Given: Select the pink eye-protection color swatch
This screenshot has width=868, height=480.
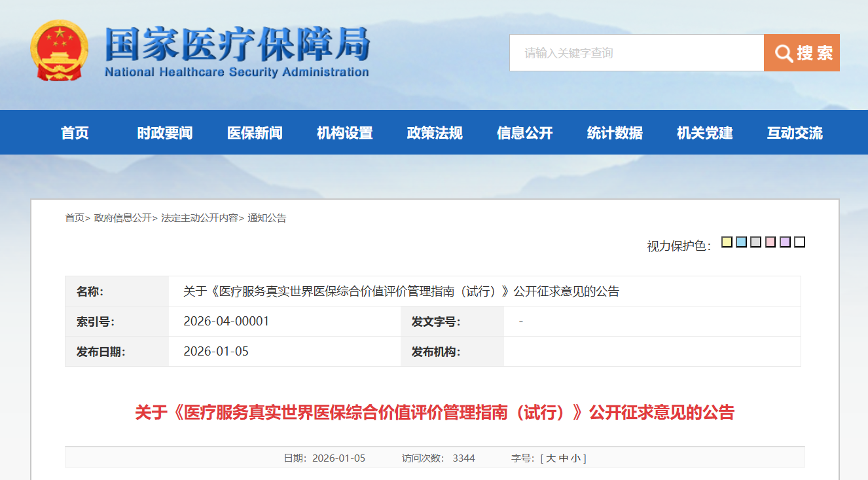Looking at the screenshot, I should (x=770, y=242).
